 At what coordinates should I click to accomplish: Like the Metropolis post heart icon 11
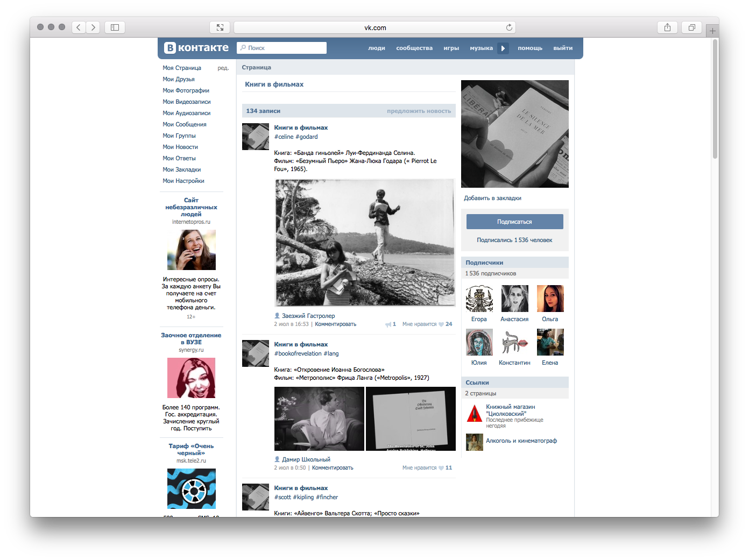click(x=441, y=468)
